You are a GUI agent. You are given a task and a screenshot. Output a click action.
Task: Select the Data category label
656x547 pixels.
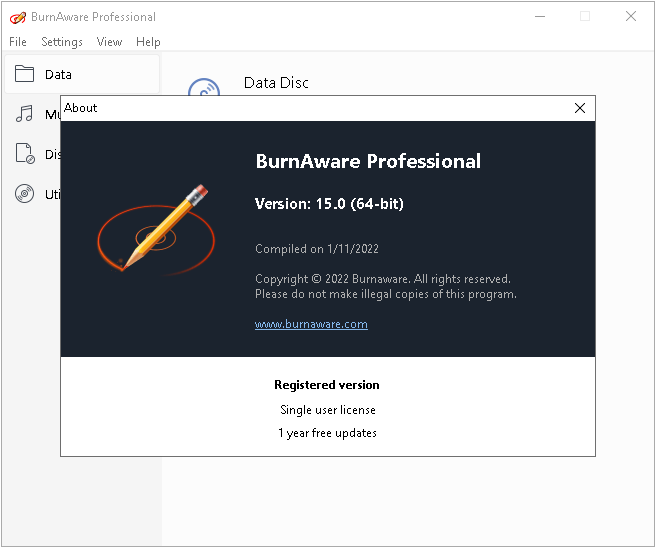[x=58, y=74]
